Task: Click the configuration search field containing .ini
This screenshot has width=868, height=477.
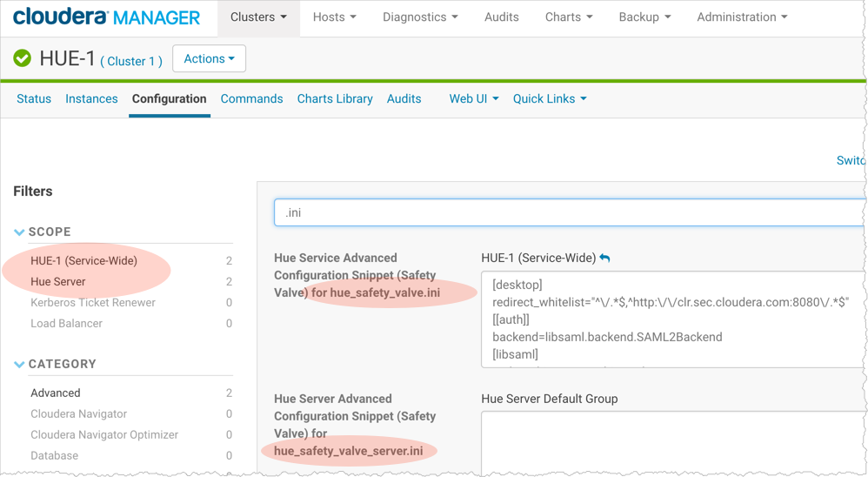Action: [571, 212]
